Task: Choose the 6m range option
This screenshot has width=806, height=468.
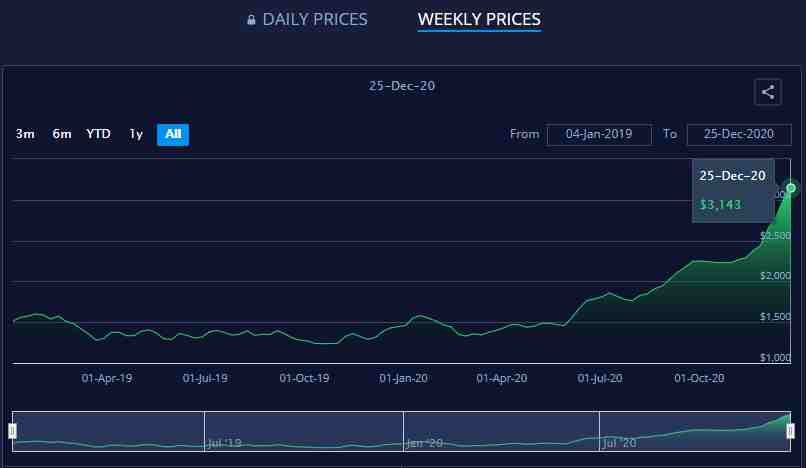Action: (x=62, y=134)
